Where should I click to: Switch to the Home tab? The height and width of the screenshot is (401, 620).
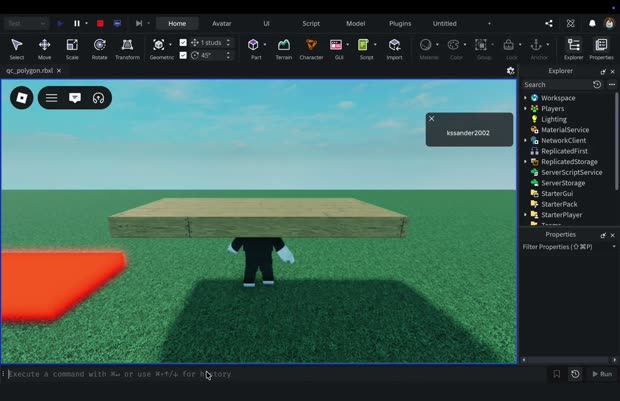[177, 23]
